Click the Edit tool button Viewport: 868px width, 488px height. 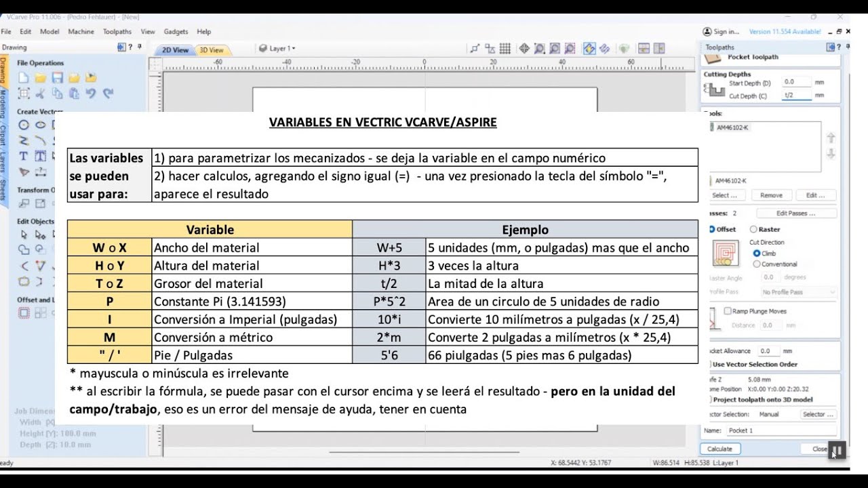click(816, 195)
